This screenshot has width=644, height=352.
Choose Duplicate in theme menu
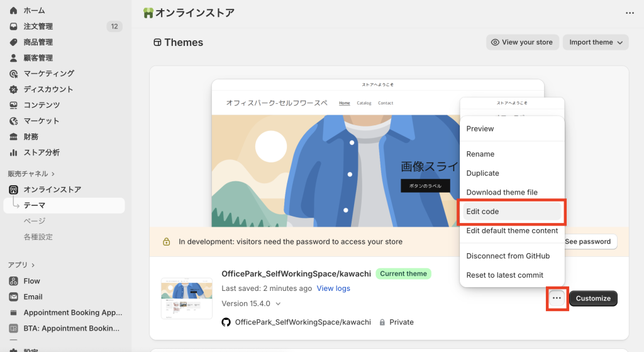coord(482,173)
